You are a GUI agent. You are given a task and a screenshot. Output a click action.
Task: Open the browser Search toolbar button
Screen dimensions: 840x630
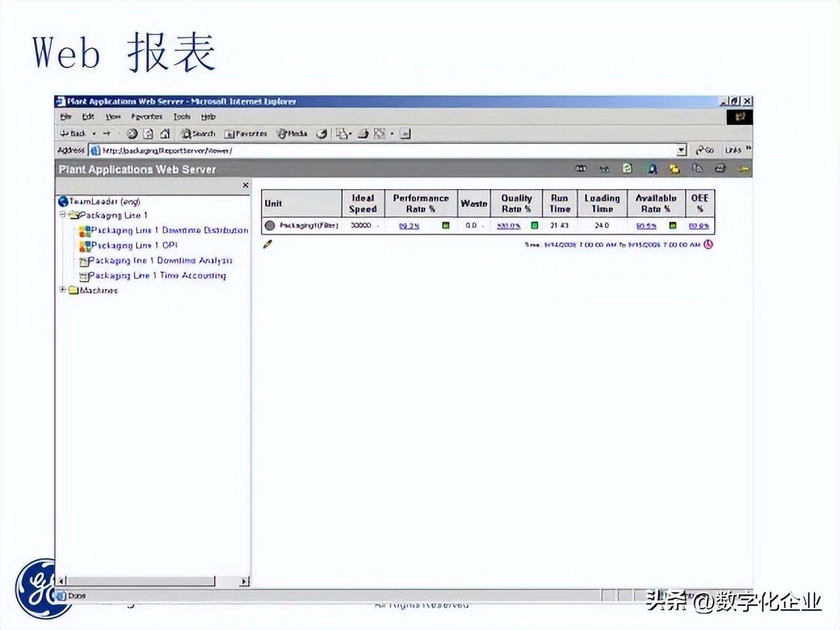point(198,133)
